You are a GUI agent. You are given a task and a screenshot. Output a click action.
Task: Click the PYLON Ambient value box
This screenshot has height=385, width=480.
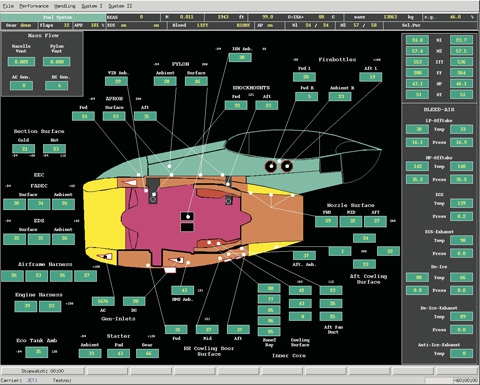[x=165, y=81]
